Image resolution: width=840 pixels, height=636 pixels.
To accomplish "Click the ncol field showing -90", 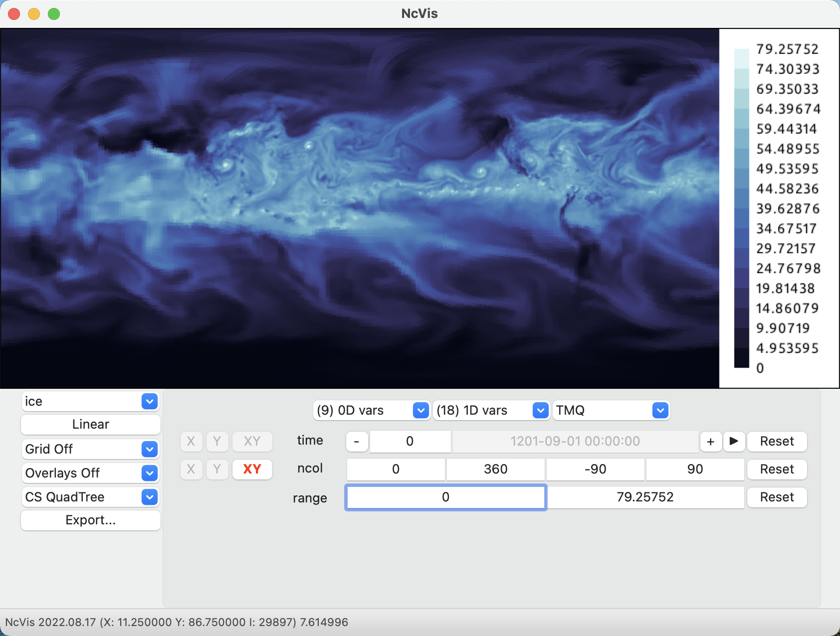I will (x=596, y=470).
